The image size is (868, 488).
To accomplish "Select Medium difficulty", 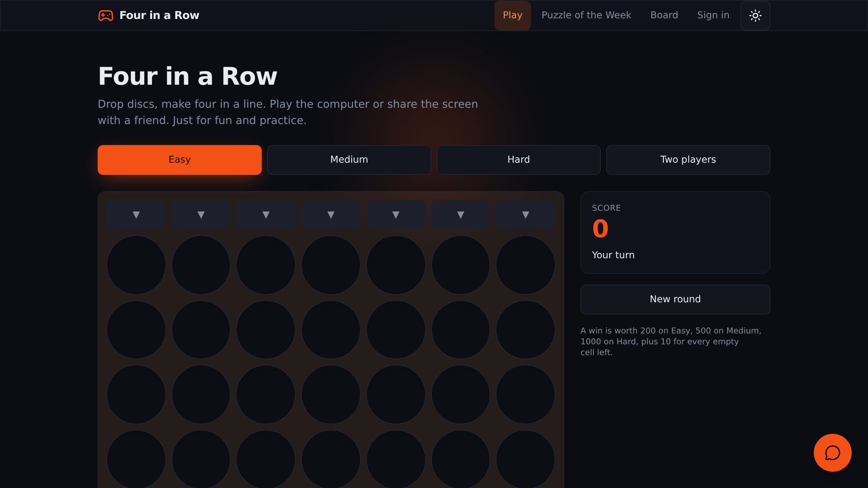I will pyautogui.click(x=349, y=160).
